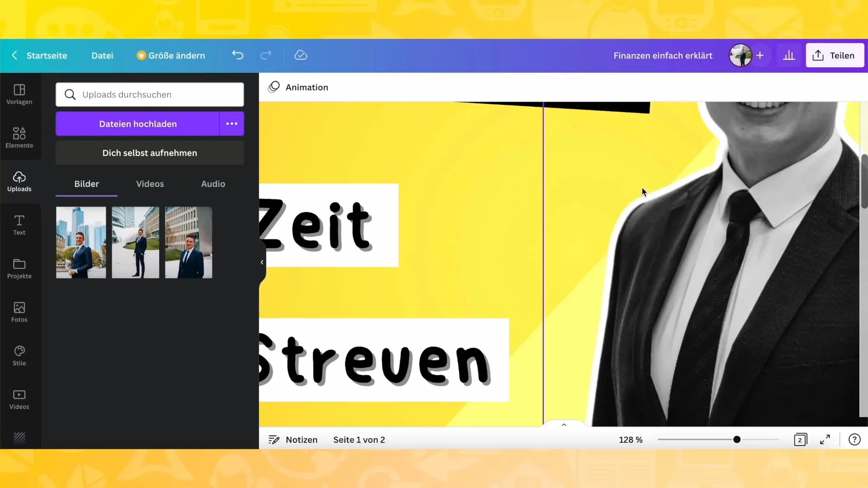Viewport: 868px width, 488px height.
Task: Click the Uploads panel icon
Action: tap(19, 181)
